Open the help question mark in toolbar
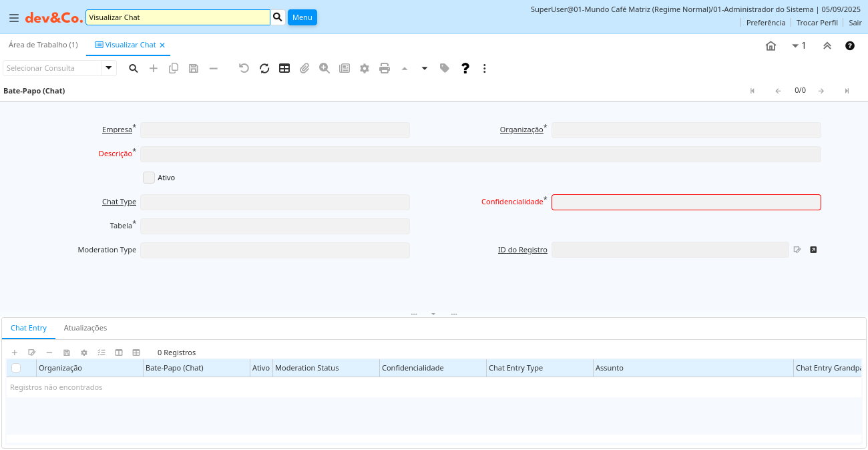Screen dimensions: 868x450 pos(465,68)
